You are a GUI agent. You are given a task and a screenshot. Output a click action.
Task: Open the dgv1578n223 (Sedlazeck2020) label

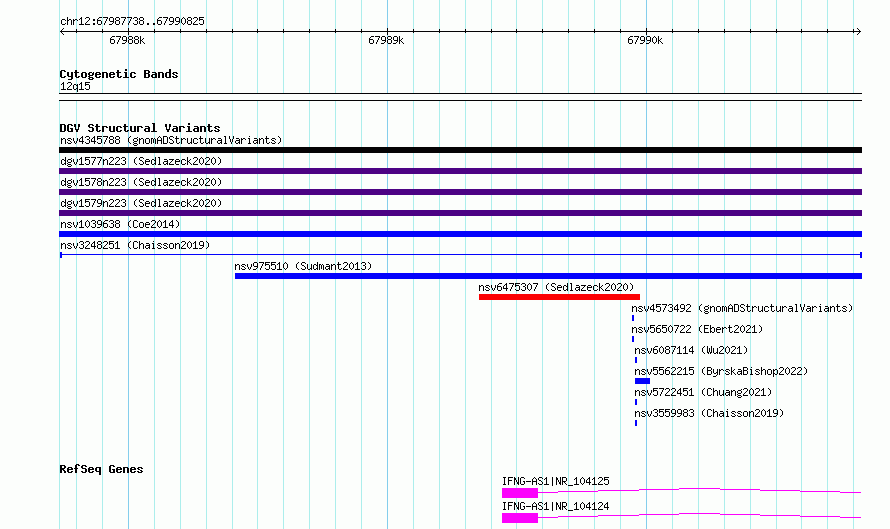click(141, 182)
